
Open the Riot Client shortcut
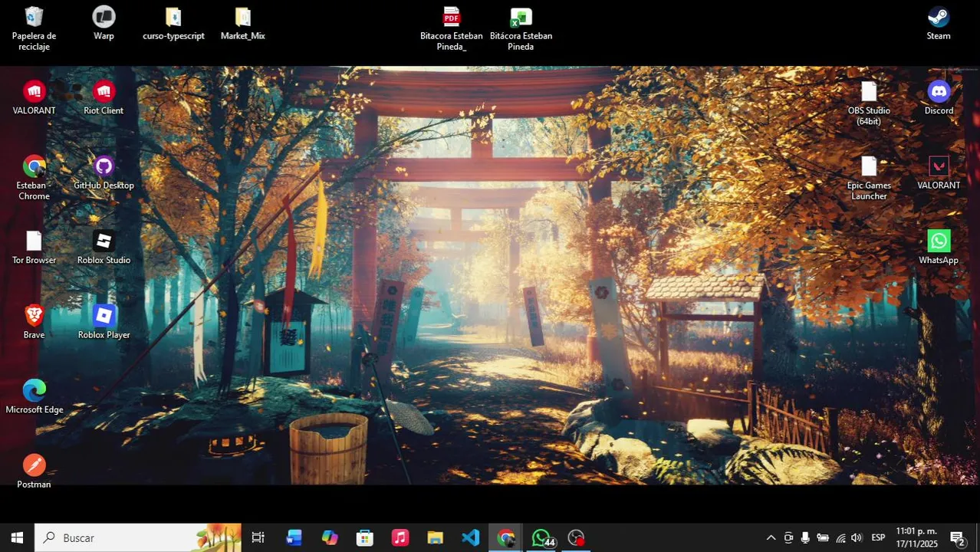point(104,98)
